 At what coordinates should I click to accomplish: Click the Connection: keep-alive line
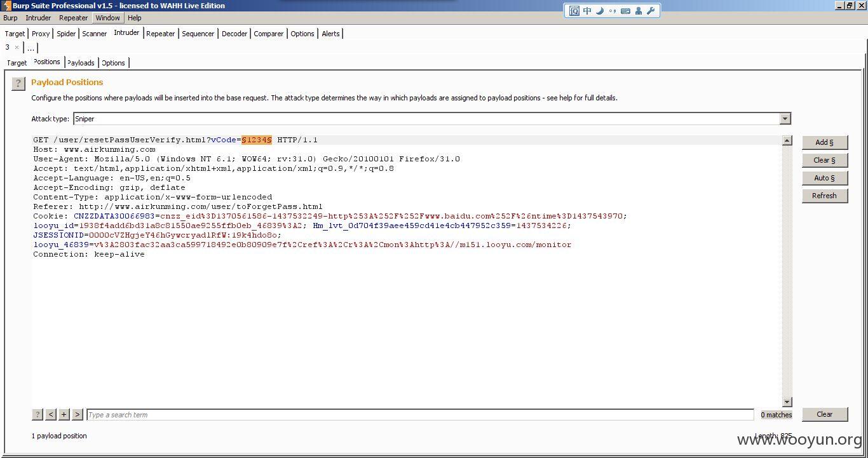89,254
